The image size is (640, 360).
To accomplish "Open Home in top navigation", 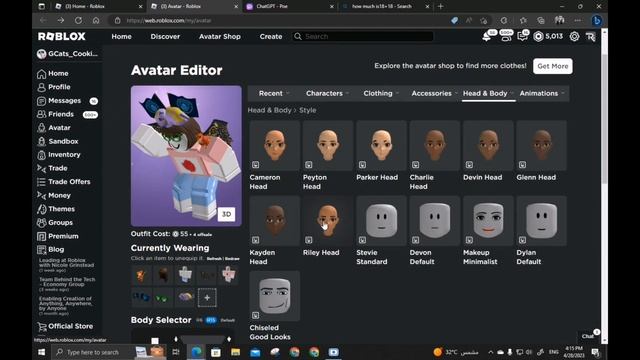I will 122,36.
